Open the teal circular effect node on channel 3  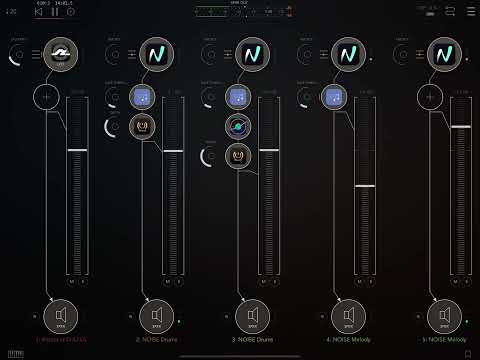click(238, 126)
